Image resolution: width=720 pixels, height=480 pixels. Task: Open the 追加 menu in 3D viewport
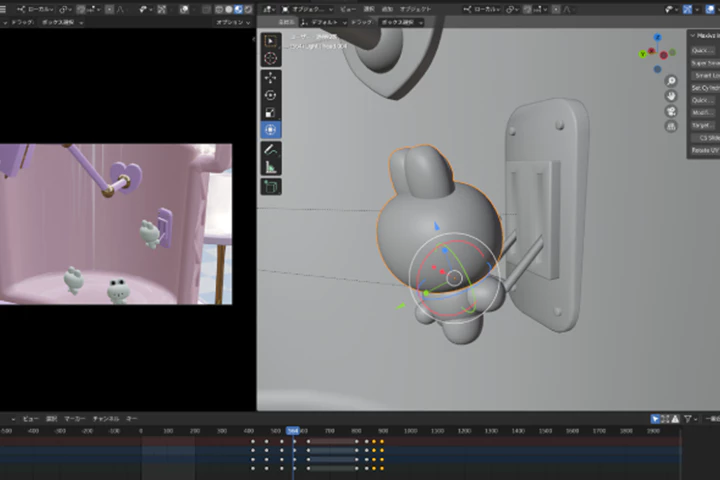coord(387,9)
